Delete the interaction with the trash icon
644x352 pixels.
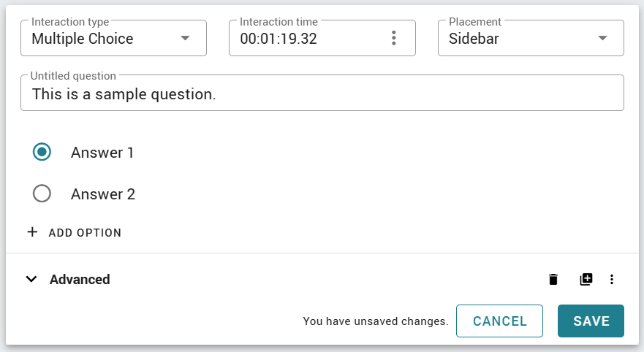pyautogui.click(x=553, y=280)
